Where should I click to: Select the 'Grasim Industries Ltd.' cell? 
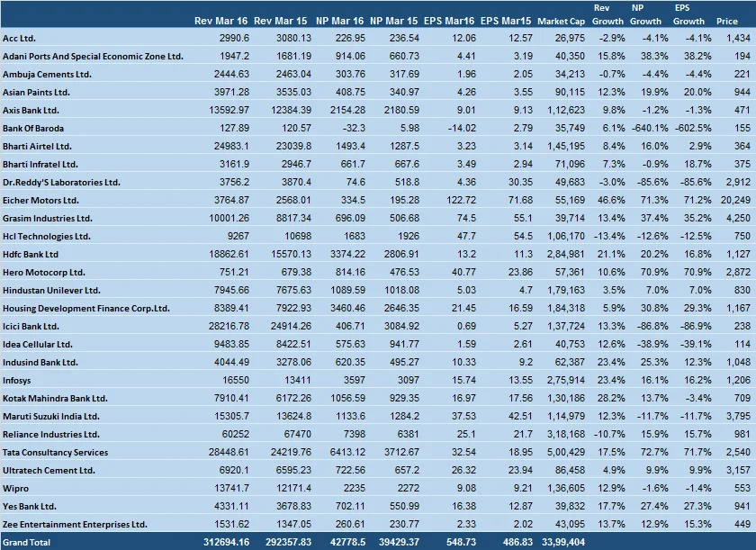47,219
